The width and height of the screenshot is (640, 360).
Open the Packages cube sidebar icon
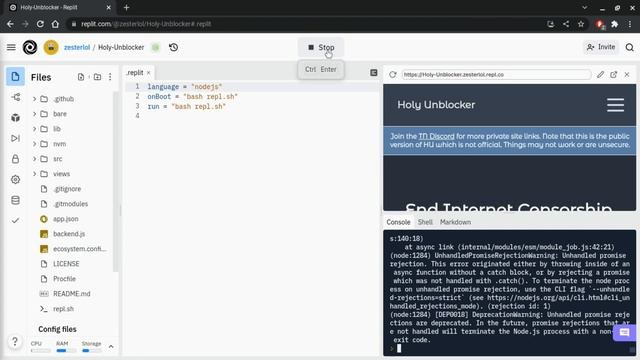tap(16, 118)
